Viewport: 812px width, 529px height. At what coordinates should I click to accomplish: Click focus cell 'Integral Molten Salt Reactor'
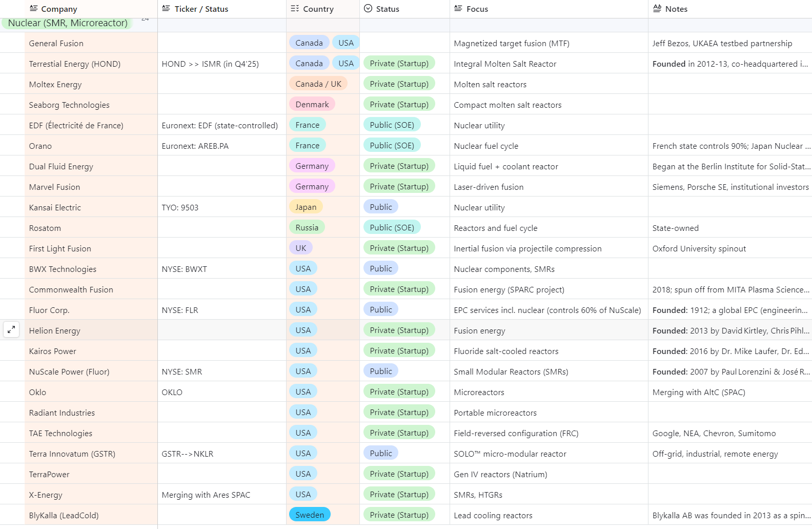[549, 63]
